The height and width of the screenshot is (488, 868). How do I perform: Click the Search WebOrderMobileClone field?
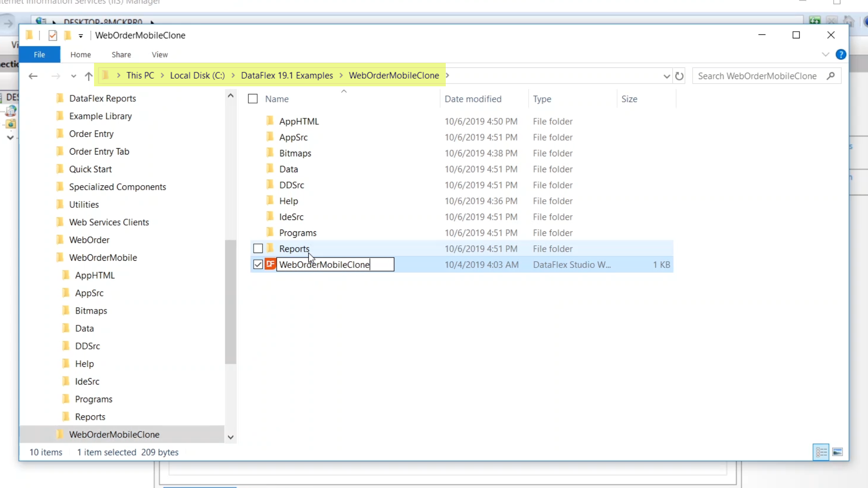click(757, 76)
